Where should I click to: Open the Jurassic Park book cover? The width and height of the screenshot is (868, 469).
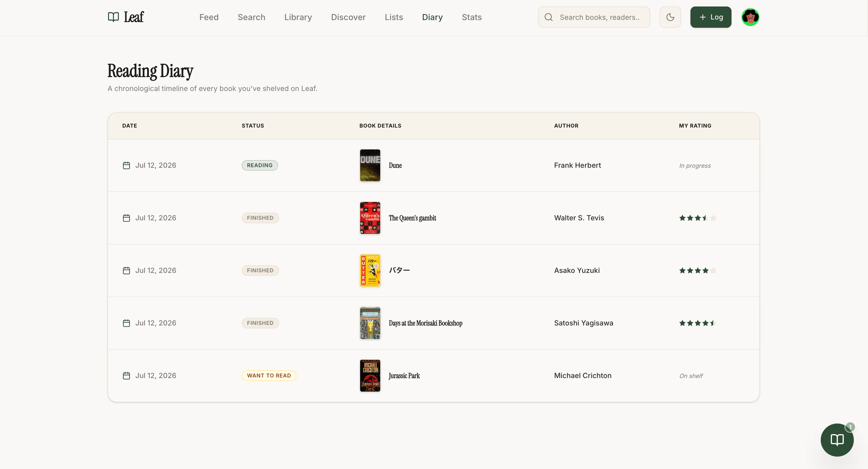coord(370,376)
